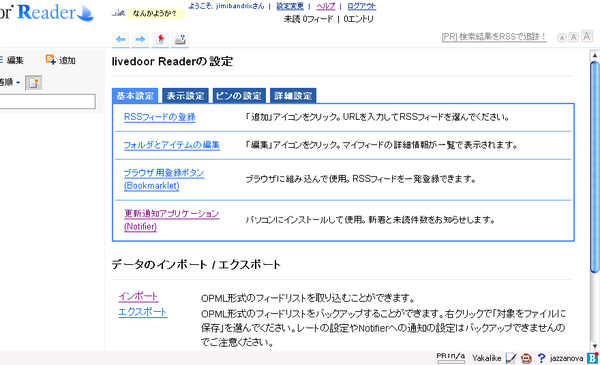The width and height of the screenshot is (600, 365).
Task: Click the new-item note icon in sidebar
Action: pyautogui.click(x=34, y=83)
